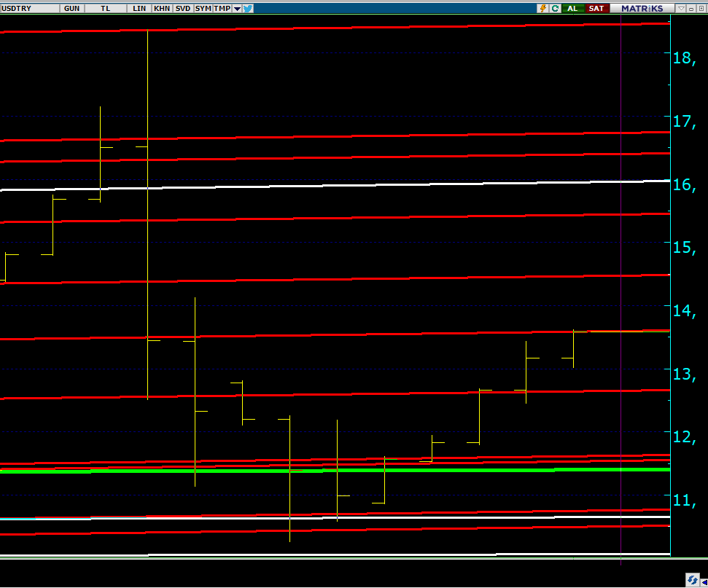Image resolution: width=708 pixels, height=588 pixels.
Task: Click the MATRIKS logo button
Action: (x=642, y=9)
